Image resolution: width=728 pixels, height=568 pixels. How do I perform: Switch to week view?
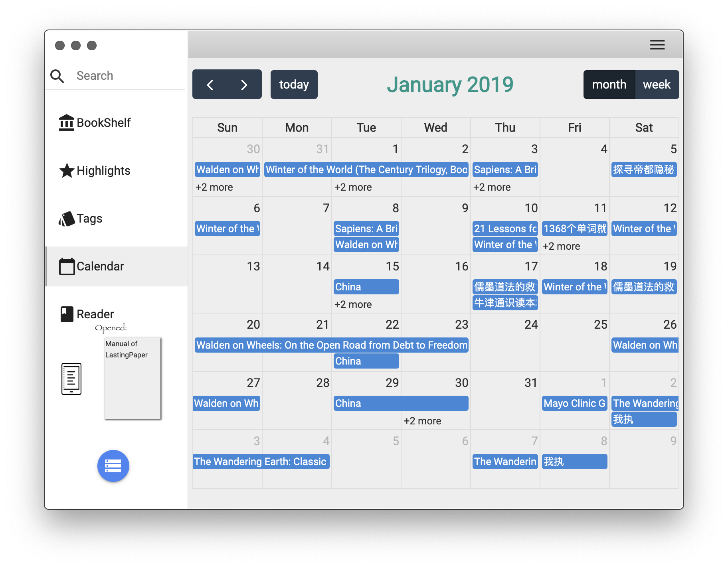pos(657,85)
